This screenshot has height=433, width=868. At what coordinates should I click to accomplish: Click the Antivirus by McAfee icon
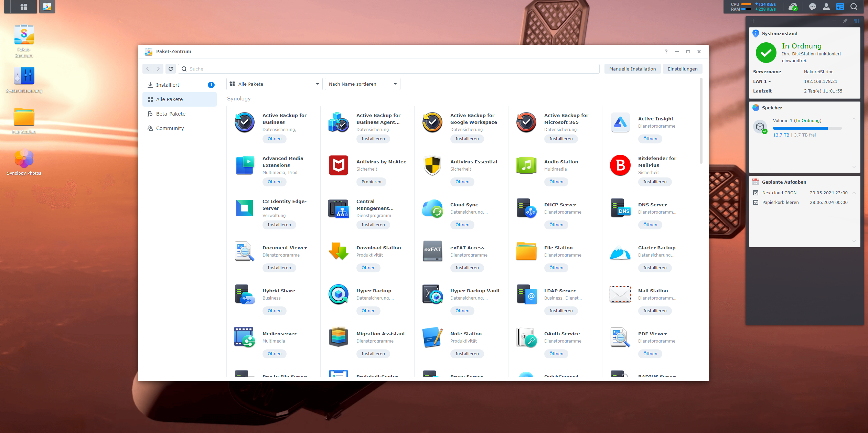coord(338,165)
